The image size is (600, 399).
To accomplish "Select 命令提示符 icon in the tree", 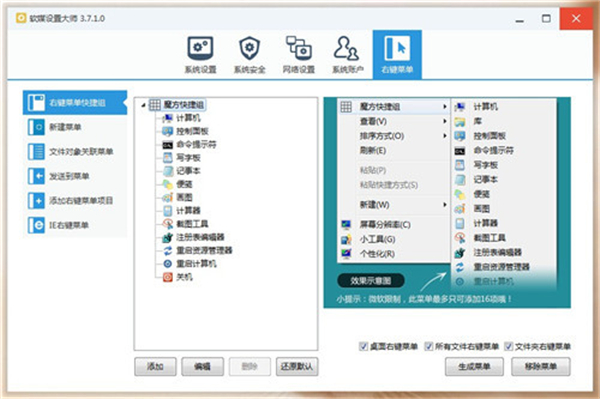I will click(168, 145).
